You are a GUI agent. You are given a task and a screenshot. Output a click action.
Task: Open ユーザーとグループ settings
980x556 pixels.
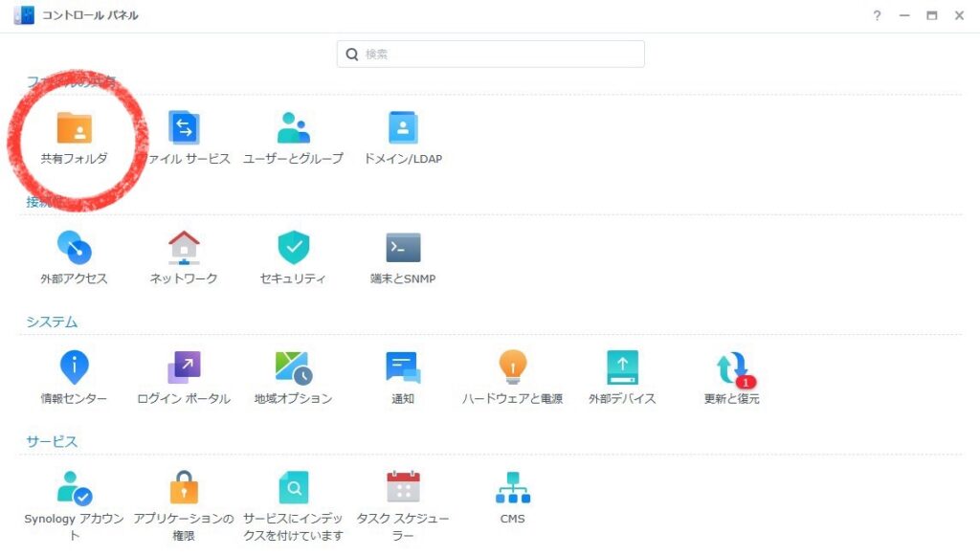tap(293, 129)
